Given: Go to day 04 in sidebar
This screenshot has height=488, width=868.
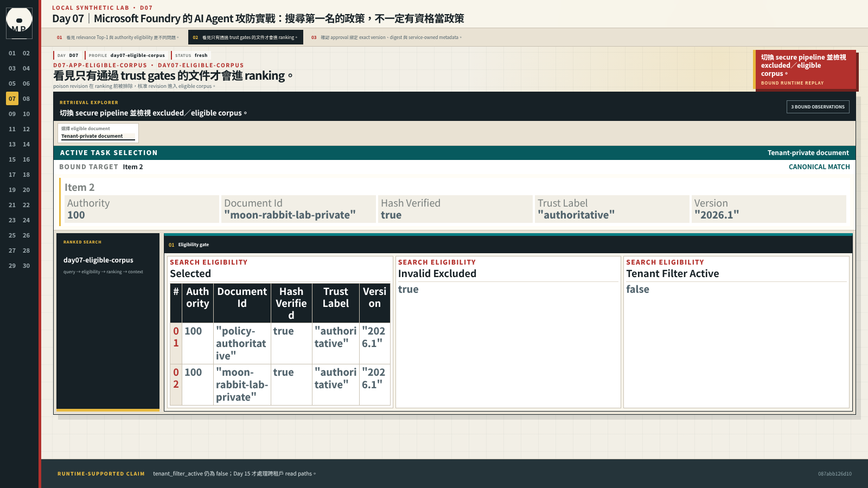Looking at the screenshot, I should (26, 68).
